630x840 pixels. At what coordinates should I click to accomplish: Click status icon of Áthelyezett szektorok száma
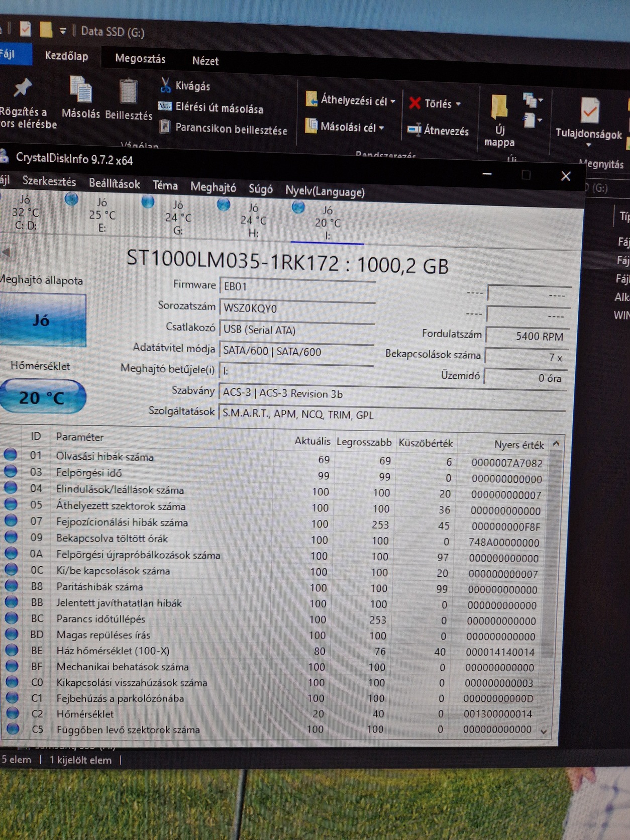11,503
